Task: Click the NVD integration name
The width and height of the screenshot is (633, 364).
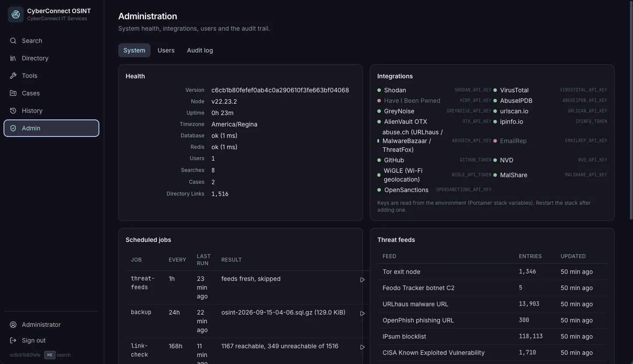Action: pos(506,160)
